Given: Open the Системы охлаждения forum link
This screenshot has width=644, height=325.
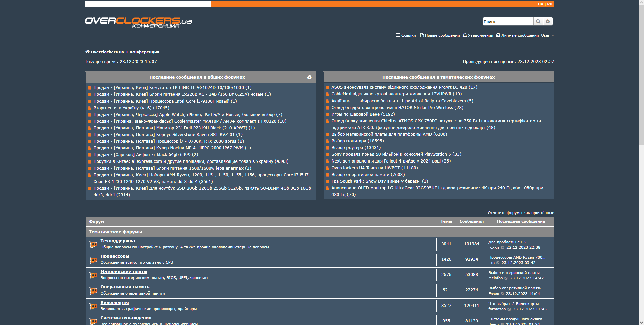Looking at the screenshot, I should click(126, 318).
